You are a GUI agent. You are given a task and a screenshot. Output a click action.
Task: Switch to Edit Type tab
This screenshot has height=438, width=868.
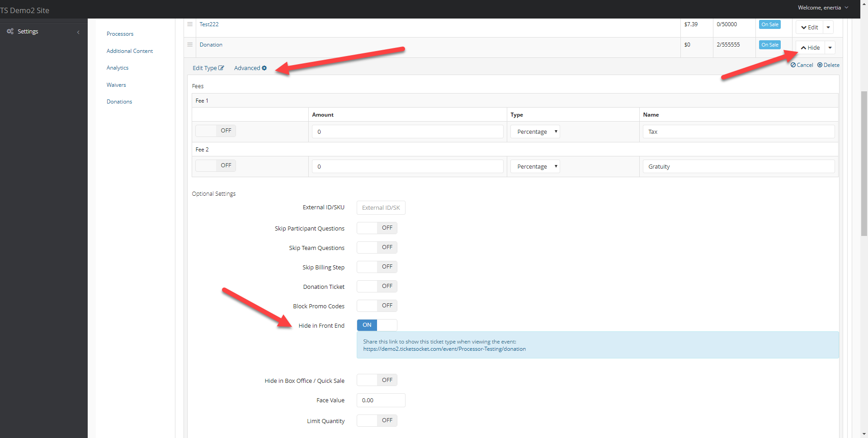[208, 68]
